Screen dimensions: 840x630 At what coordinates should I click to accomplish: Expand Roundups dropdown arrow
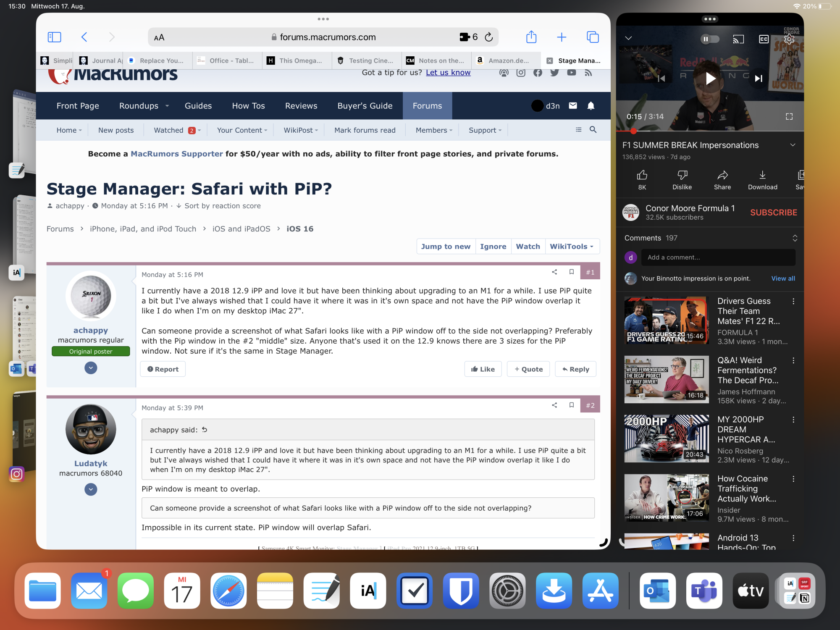(167, 106)
